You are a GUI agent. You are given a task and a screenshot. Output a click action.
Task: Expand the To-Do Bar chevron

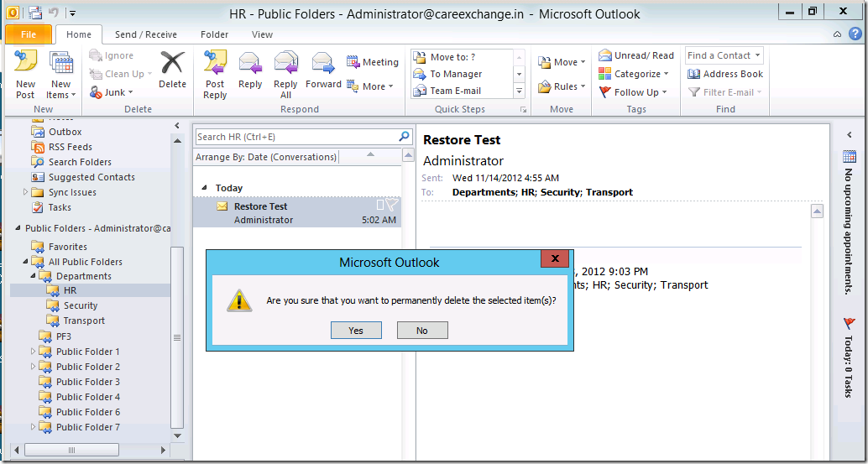(x=849, y=135)
